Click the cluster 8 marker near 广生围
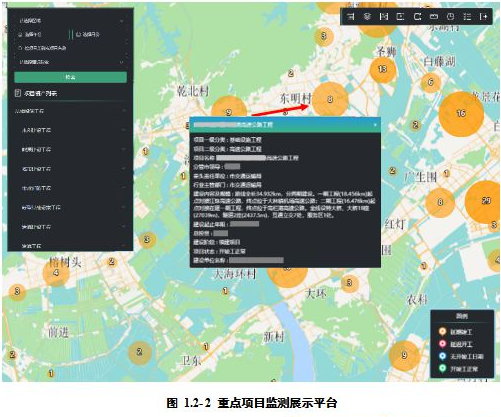501x417 pixels. (440, 202)
